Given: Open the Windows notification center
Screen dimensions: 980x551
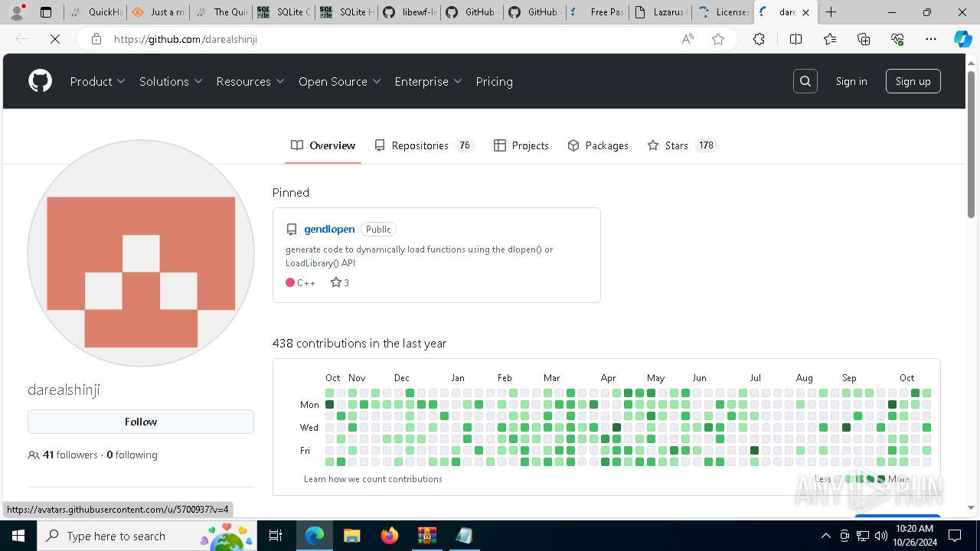Looking at the screenshot, I should [x=955, y=536].
